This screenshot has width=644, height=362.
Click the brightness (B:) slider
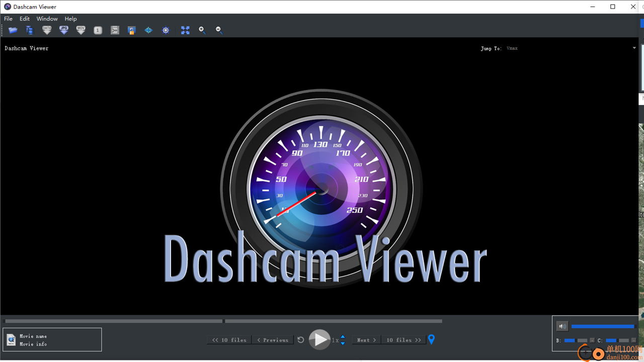point(576,340)
